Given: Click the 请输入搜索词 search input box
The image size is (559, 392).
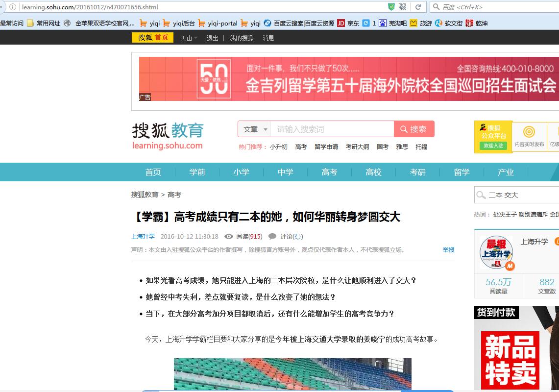Looking at the screenshot, I should point(332,129).
